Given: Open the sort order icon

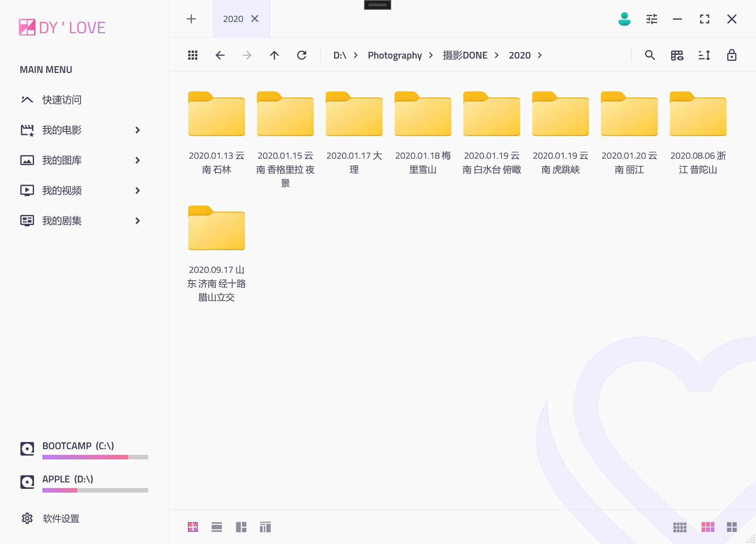Looking at the screenshot, I should [705, 55].
